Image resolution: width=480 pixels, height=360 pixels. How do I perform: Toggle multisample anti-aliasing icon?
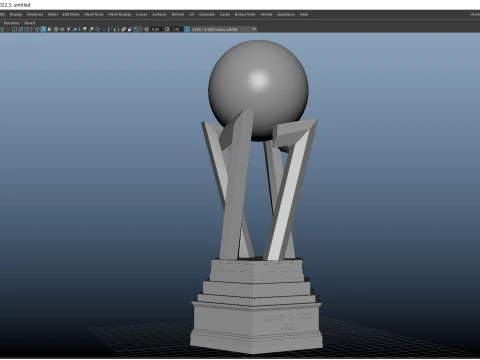pyautogui.click(x=97, y=29)
